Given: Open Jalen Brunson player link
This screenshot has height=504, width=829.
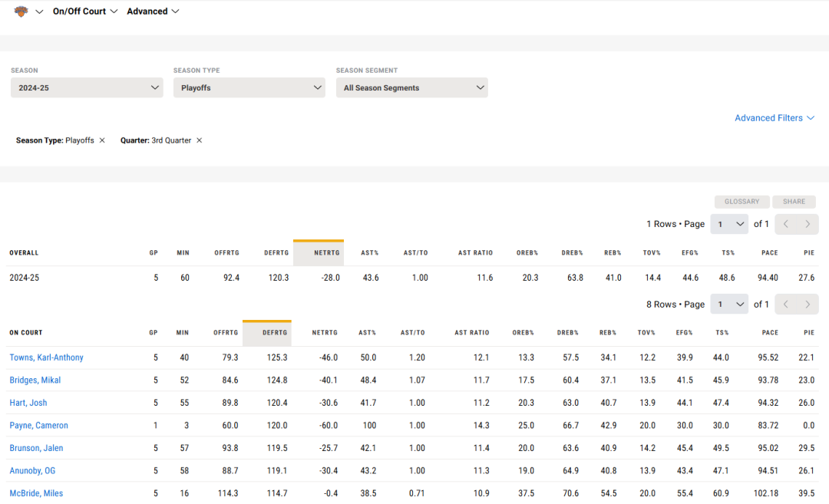Looking at the screenshot, I should click(36, 448).
